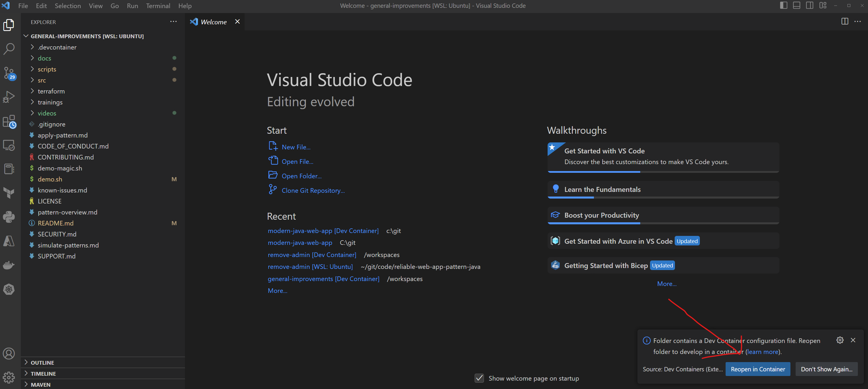Image resolution: width=868 pixels, height=389 pixels.
Task: Open the Search view in activity bar
Action: click(x=9, y=49)
